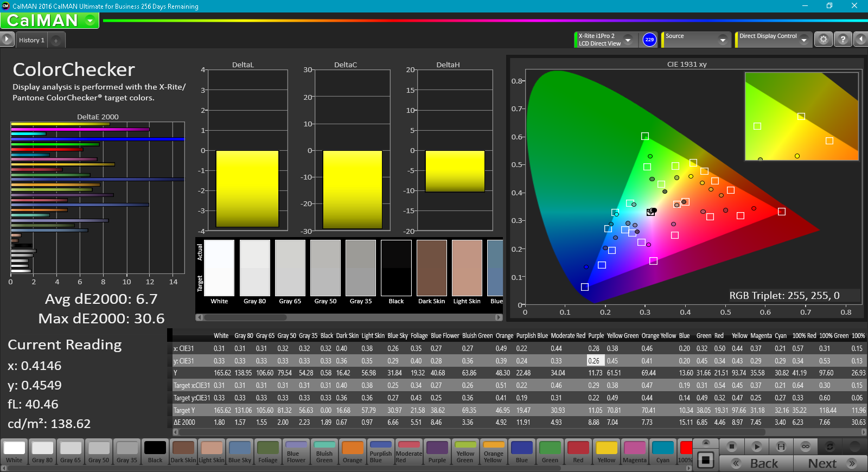Select the Purple patch button
The height and width of the screenshot is (472, 868).
437,452
